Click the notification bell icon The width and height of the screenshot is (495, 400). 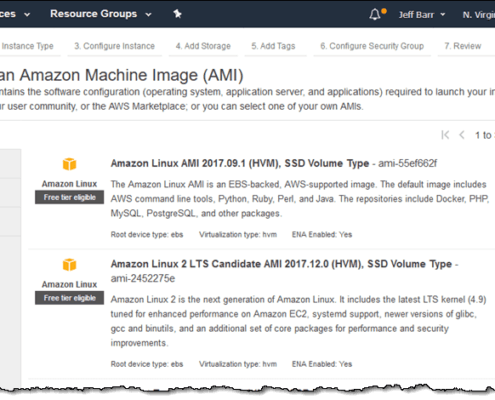coord(375,15)
